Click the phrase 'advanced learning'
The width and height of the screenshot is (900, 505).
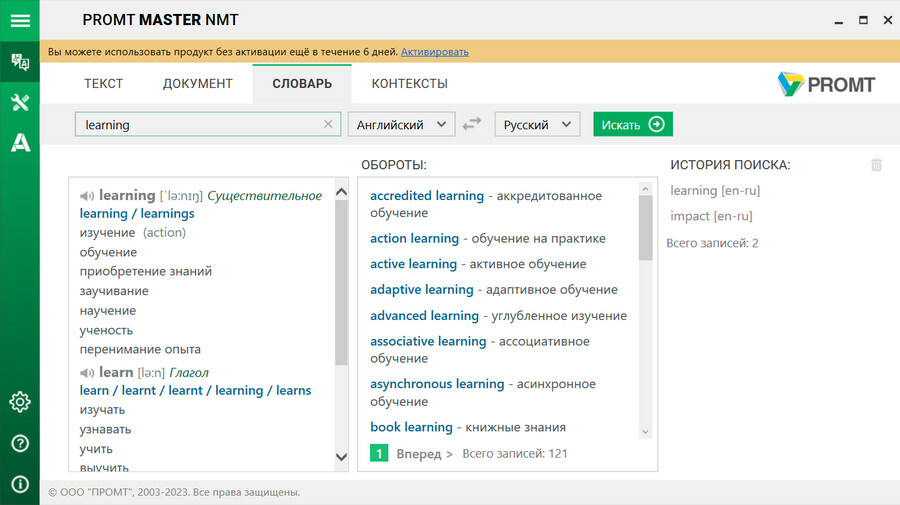click(x=424, y=315)
